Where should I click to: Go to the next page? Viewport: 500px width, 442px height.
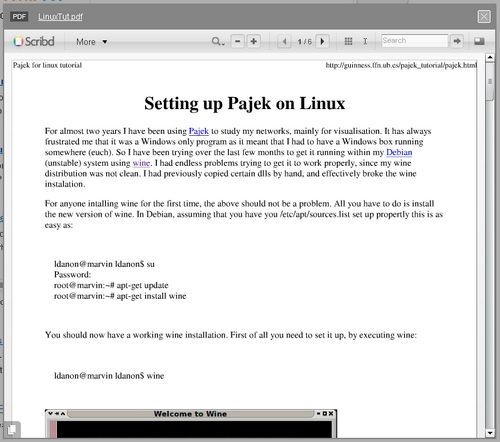(322, 41)
